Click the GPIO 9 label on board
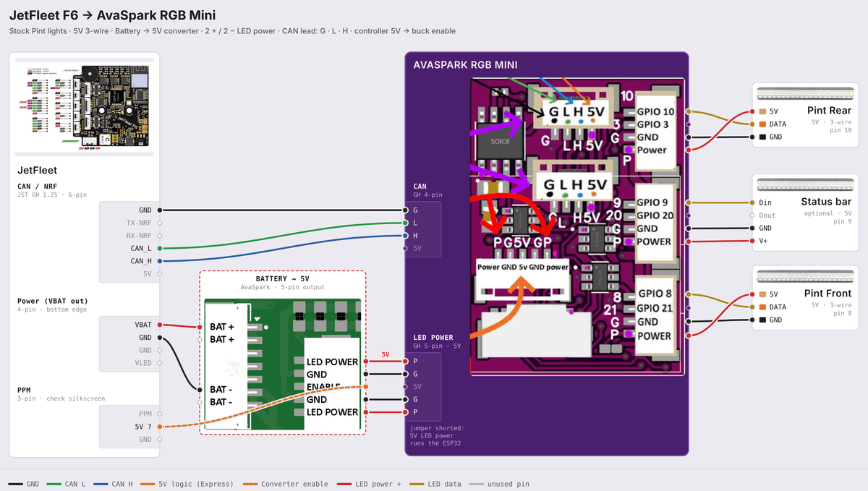The height and width of the screenshot is (491, 868). pos(652,202)
